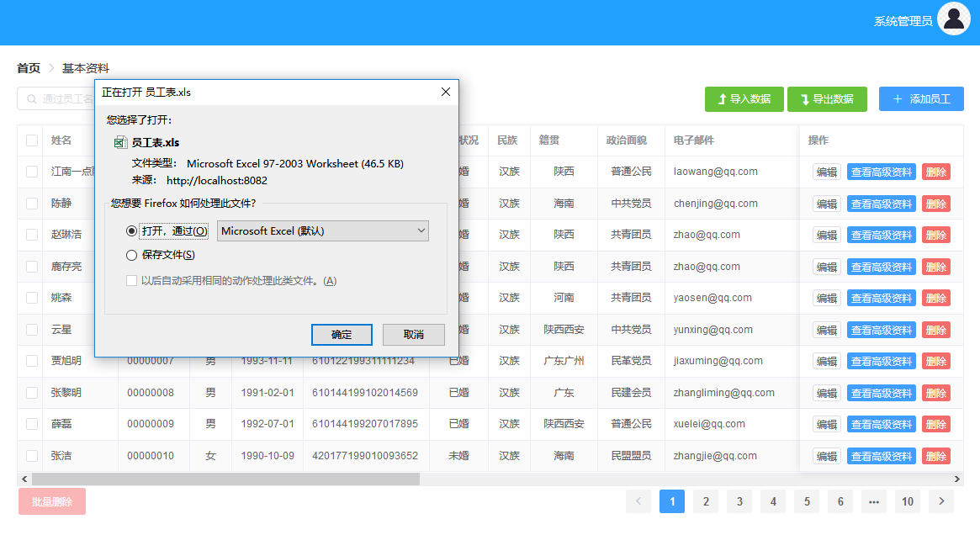Screen dimensions: 980x535
Task: Go to page 3
Action: click(739, 501)
